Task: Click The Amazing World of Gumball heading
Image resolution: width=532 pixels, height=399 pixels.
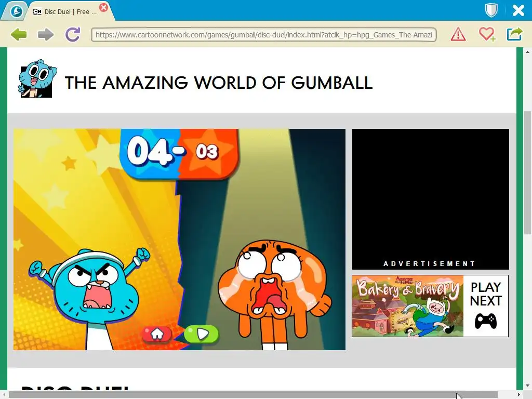Action: pyautogui.click(x=219, y=83)
